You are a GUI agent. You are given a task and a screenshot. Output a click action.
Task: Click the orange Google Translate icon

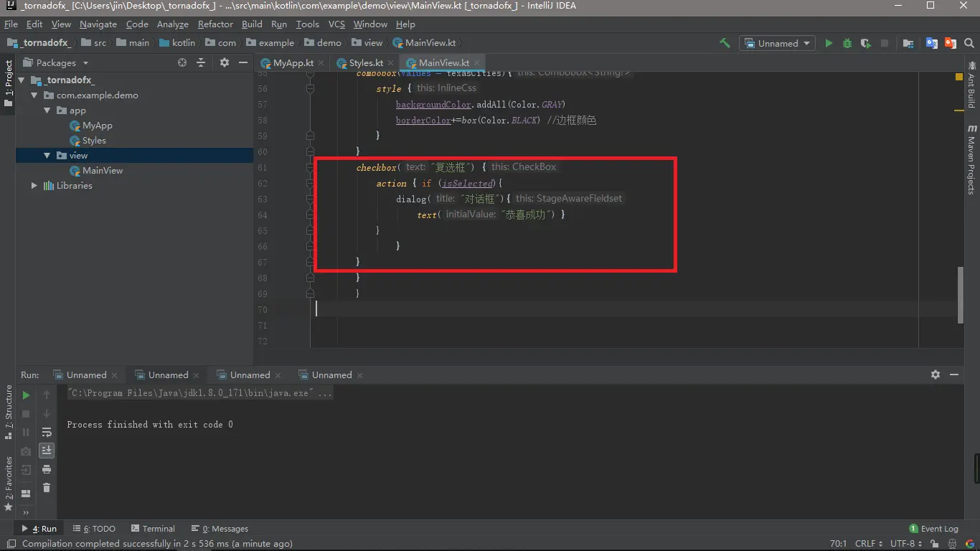[x=951, y=43]
